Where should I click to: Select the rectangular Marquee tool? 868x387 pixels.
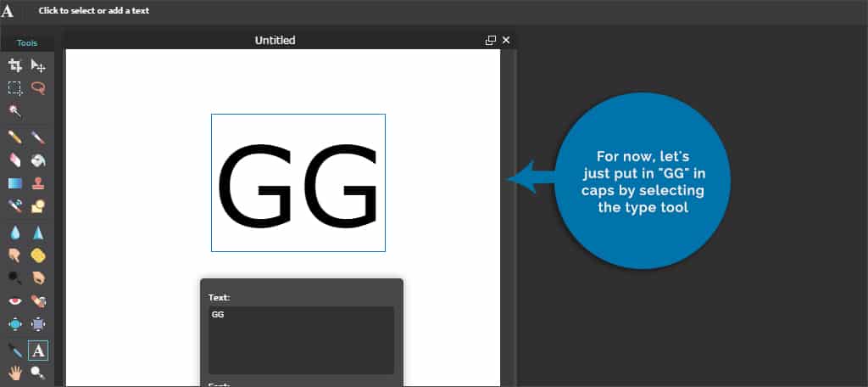click(x=15, y=88)
